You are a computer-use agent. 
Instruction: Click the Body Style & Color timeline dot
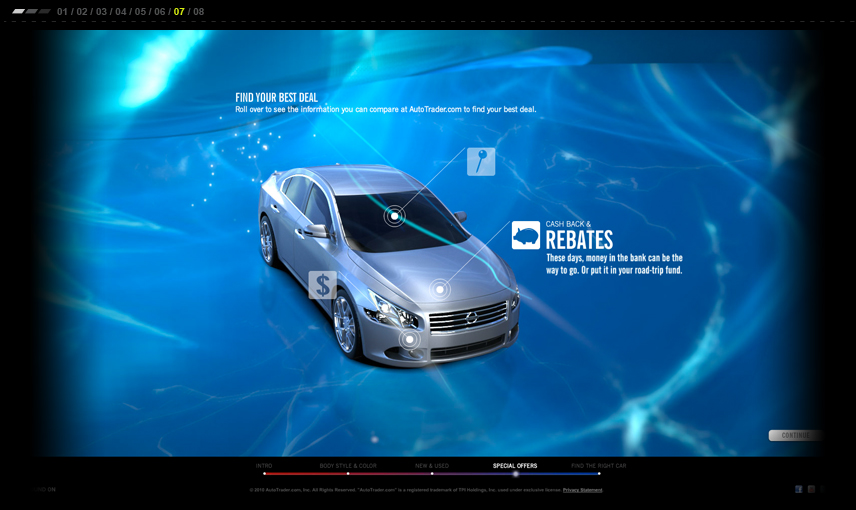click(x=348, y=474)
